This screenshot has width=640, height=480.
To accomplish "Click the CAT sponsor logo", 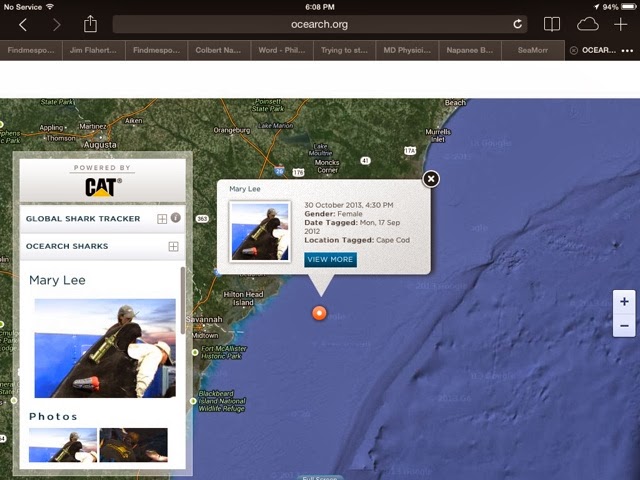I will pyautogui.click(x=103, y=187).
